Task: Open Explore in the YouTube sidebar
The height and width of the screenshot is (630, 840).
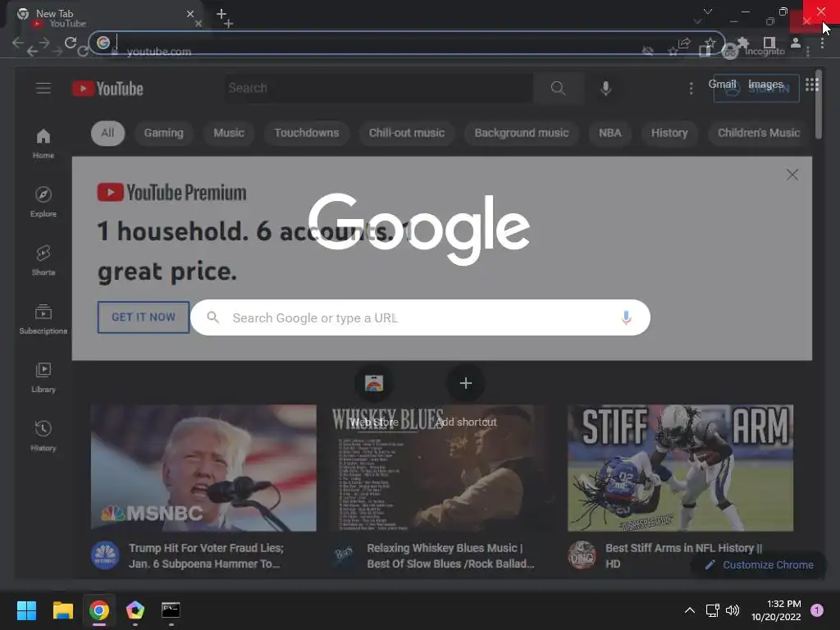Action: pos(43,202)
